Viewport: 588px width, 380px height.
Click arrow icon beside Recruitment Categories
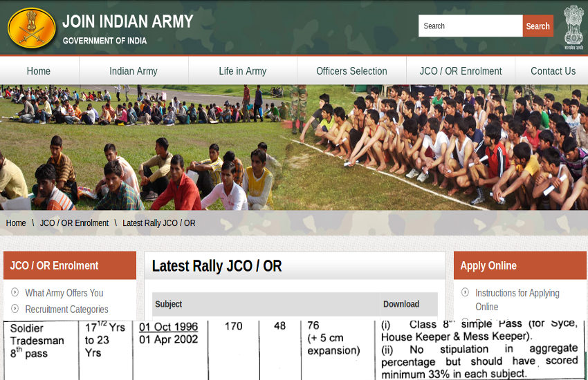[15, 309]
